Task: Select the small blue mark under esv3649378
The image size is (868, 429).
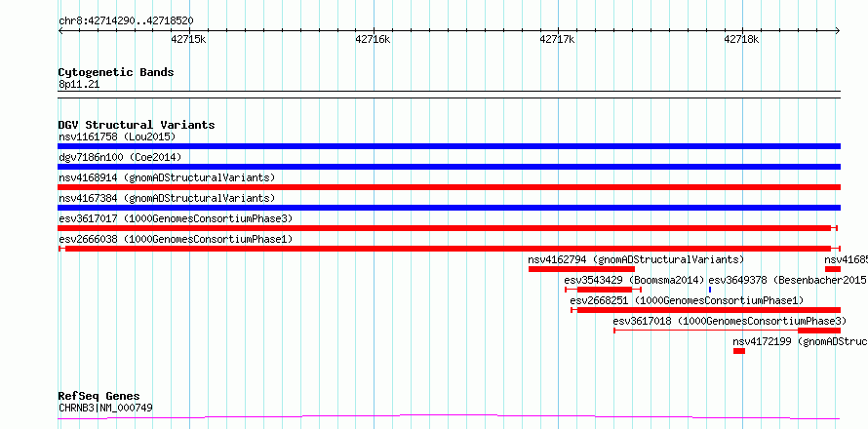Action: tap(710, 290)
